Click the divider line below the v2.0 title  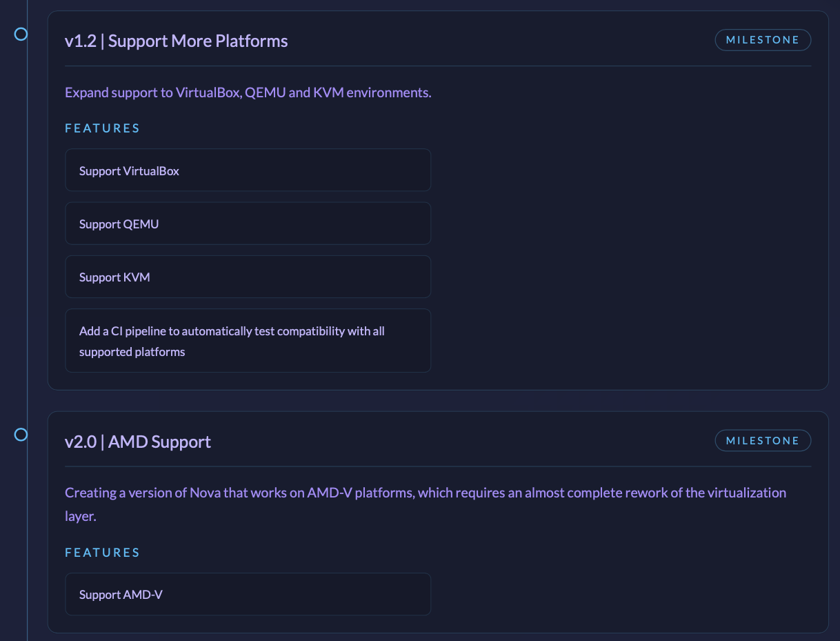(x=437, y=466)
